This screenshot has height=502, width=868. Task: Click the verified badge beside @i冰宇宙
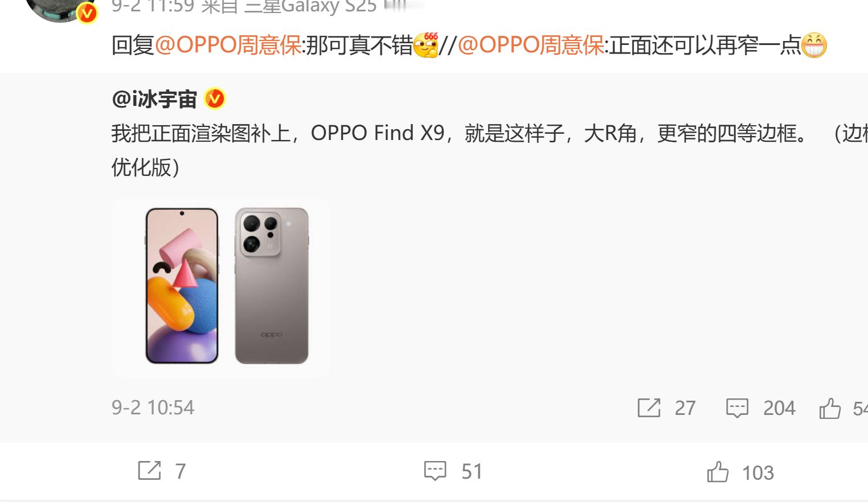click(215, 99)
